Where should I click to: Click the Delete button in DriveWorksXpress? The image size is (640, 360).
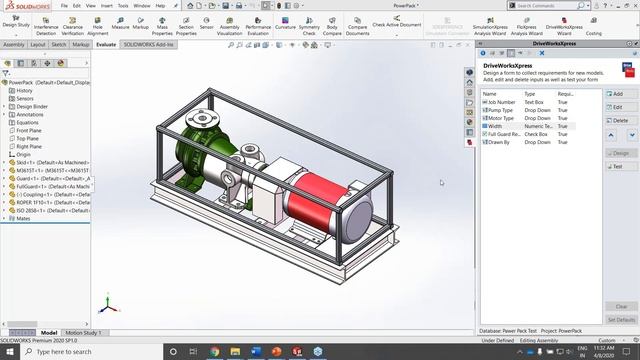click(621, 120)
